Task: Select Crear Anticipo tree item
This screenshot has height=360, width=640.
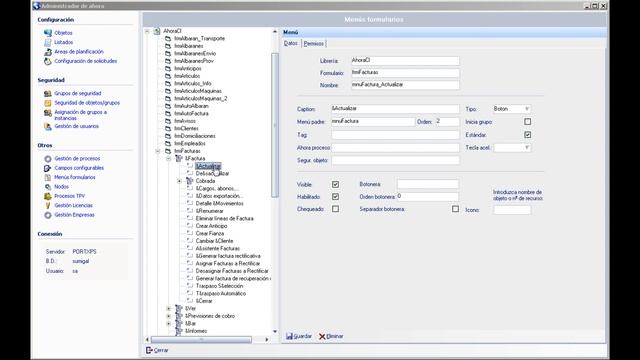Action: tap(211, 226)
